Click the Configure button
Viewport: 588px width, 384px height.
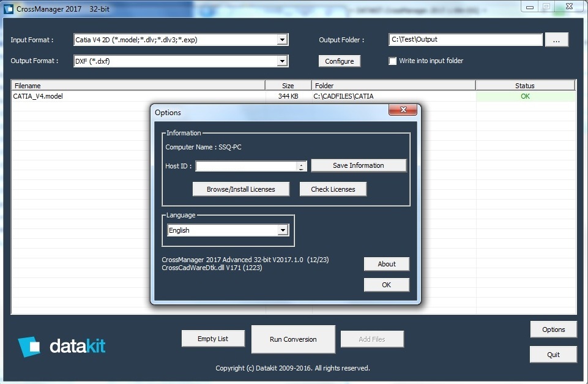point(340,61)
